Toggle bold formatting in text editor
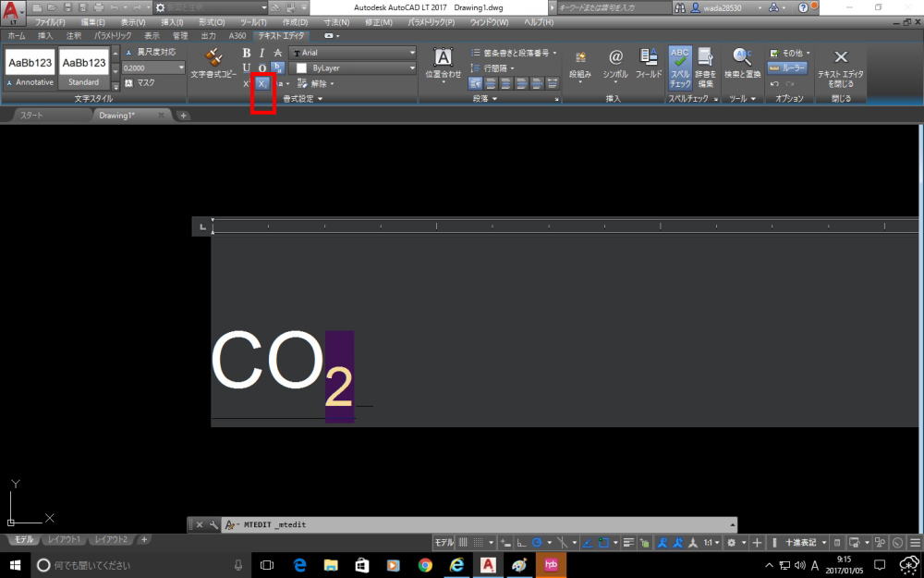The image size is (924, 578). coord(247,53)
